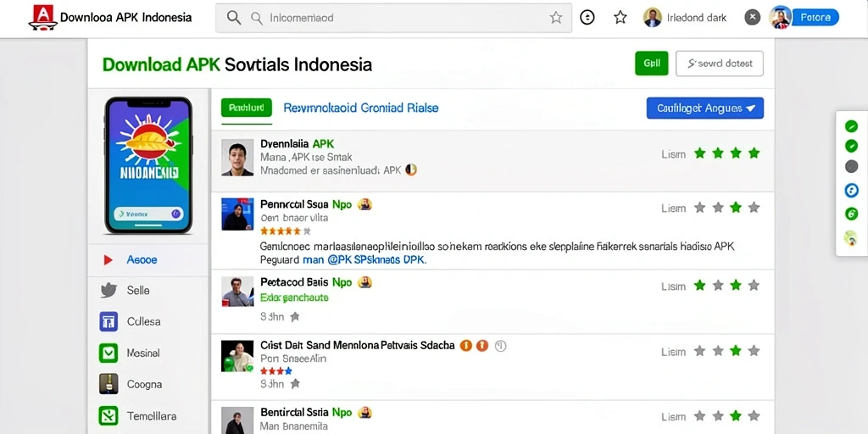Click the avatar of Bentirdal Ssria listing

237,420
